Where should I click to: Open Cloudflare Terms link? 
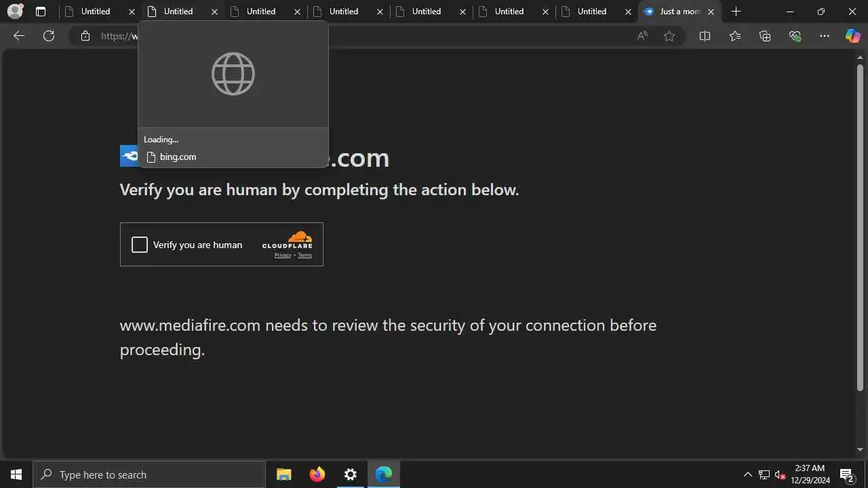(305, 255)
